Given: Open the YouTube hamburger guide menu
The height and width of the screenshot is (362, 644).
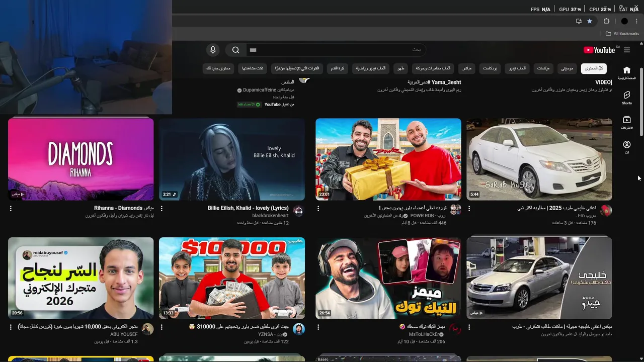Looking at the screenshot, I should [x=627, y=50].
